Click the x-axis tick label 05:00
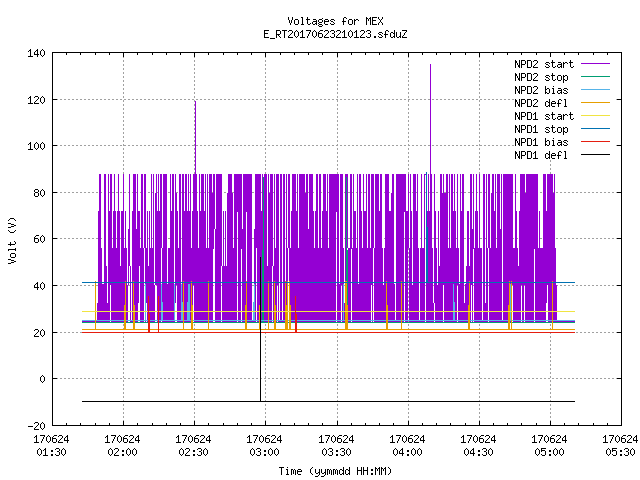Viewport: 640px width, 480px height. [549, 452]
